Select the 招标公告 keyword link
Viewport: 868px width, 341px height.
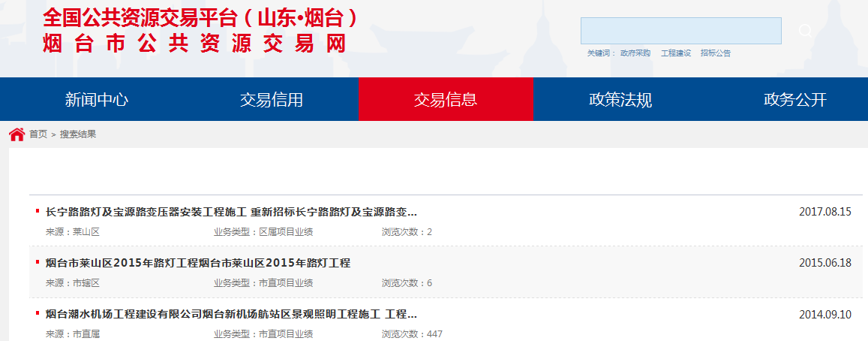coord(715,53)
